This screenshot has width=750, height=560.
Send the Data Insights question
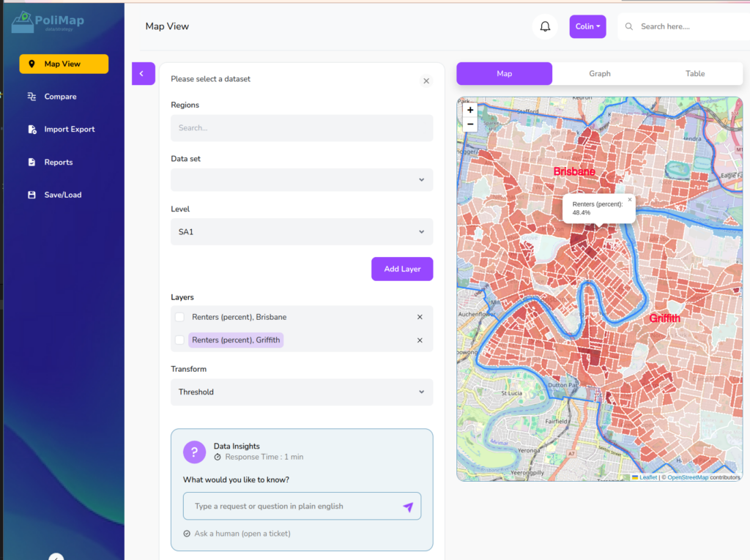click(x=408, y=507)
